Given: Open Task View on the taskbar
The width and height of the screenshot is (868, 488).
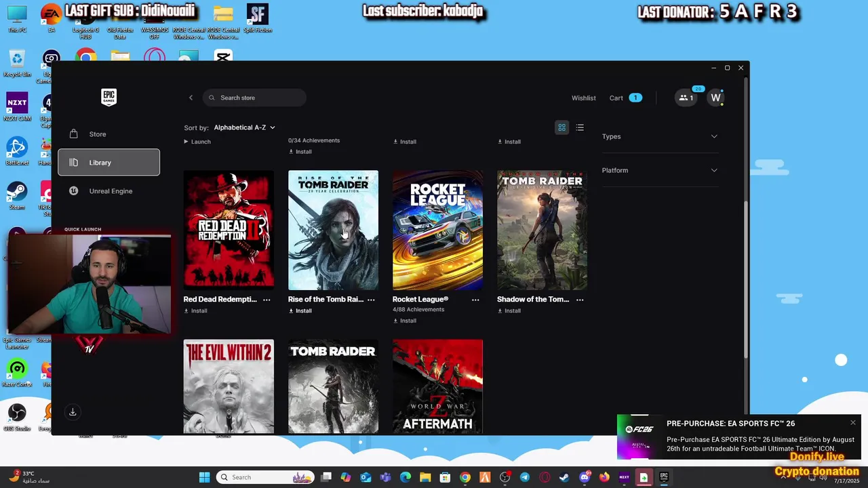Looking at the screenshot, I should click(x=326, y=477).
